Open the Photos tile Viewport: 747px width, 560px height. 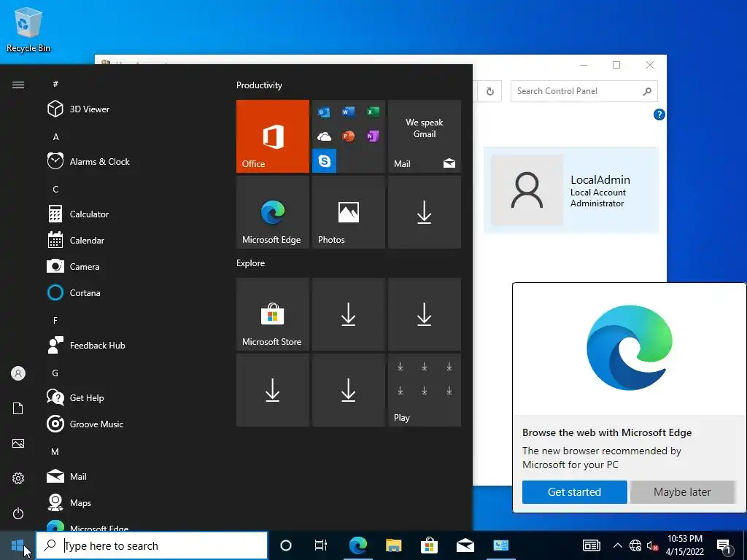348,212
